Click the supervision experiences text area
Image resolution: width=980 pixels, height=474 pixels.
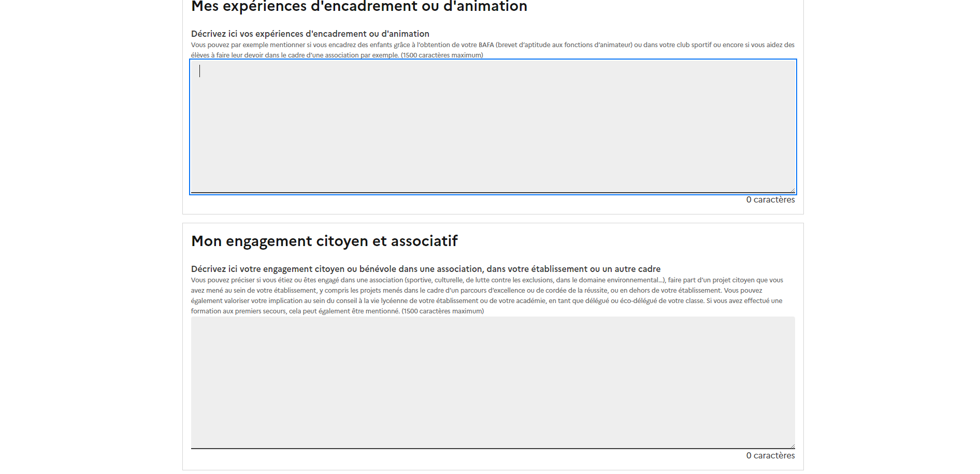(x=492, y=126)
